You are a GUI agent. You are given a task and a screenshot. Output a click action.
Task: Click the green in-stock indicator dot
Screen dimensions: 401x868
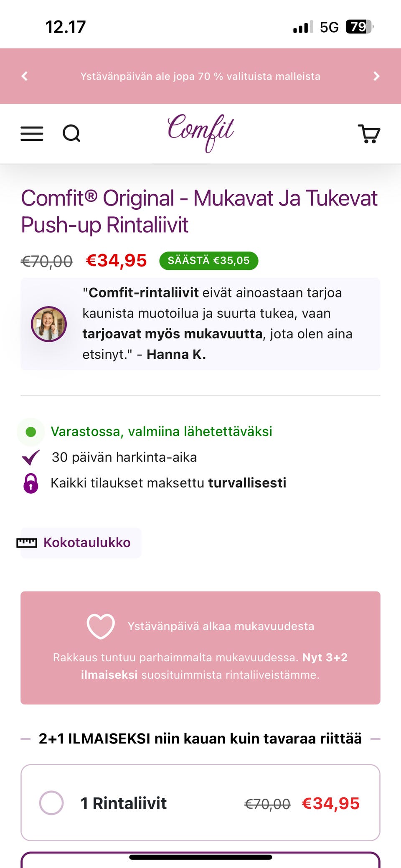pos(30,431)
